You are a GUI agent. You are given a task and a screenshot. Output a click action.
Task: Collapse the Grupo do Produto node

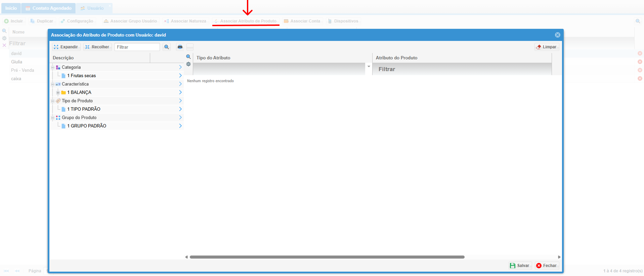(53, 118)
